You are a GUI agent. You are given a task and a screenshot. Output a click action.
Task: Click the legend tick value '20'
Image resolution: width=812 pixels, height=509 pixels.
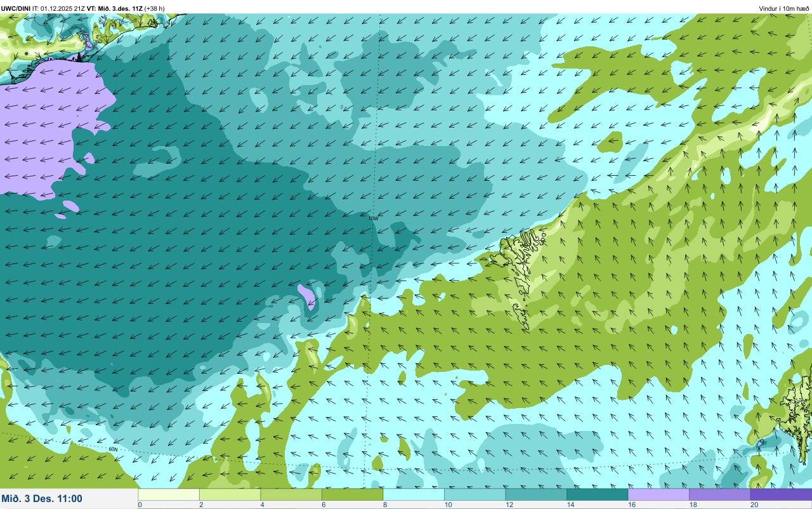754,505
